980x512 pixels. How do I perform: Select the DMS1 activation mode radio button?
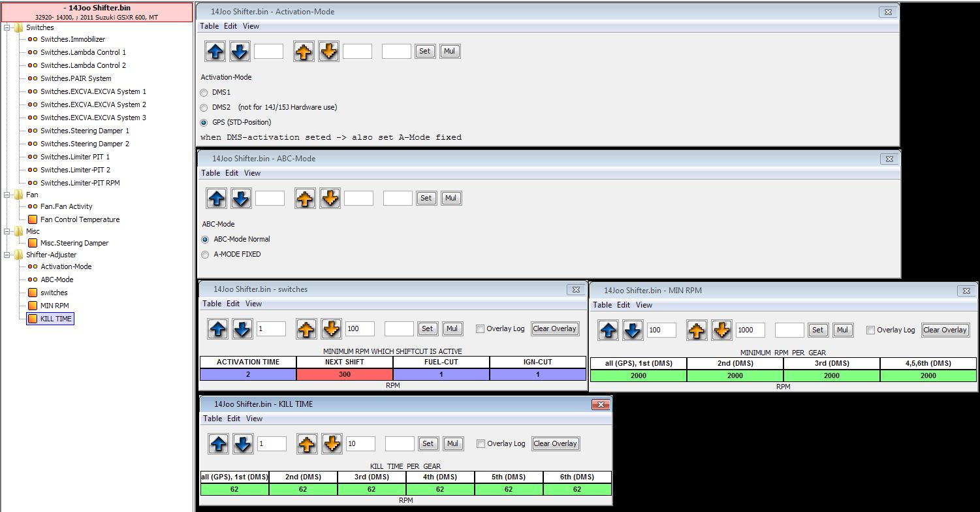(x=204, y=93)
